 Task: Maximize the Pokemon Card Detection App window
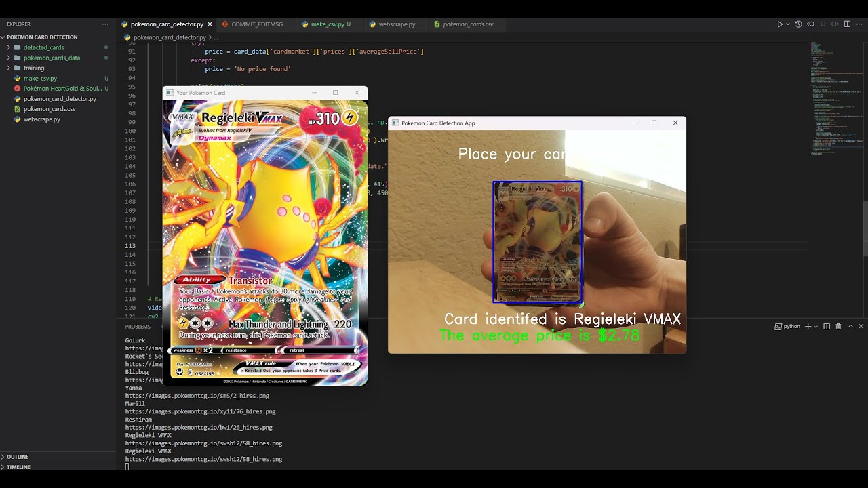click(x=654, y=123)
